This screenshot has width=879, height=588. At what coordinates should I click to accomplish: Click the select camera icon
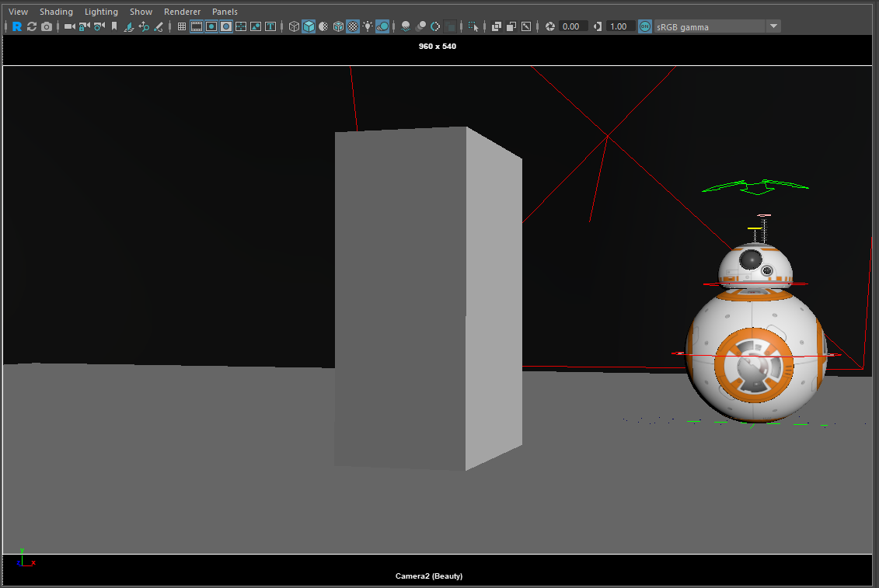coord(69,26)
